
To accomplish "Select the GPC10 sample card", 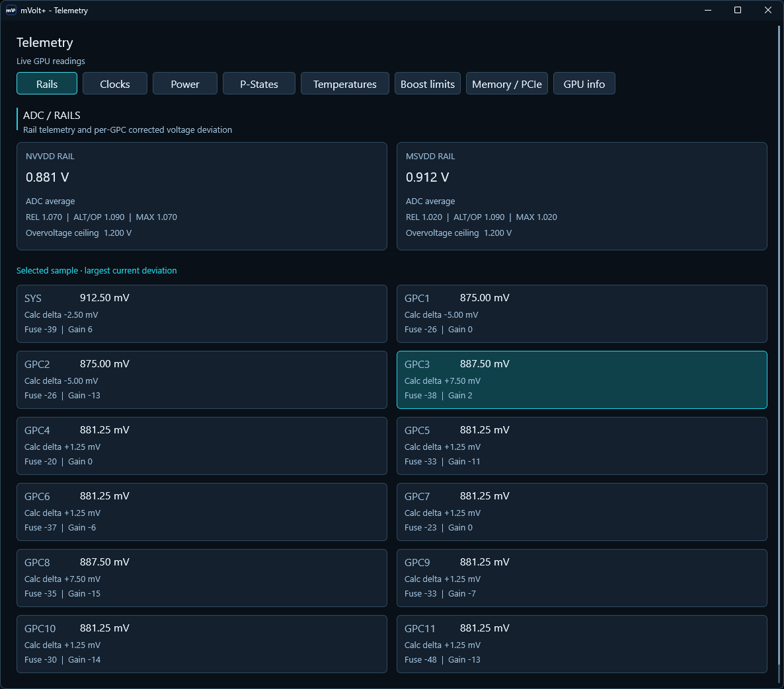I will click(202, 644).
